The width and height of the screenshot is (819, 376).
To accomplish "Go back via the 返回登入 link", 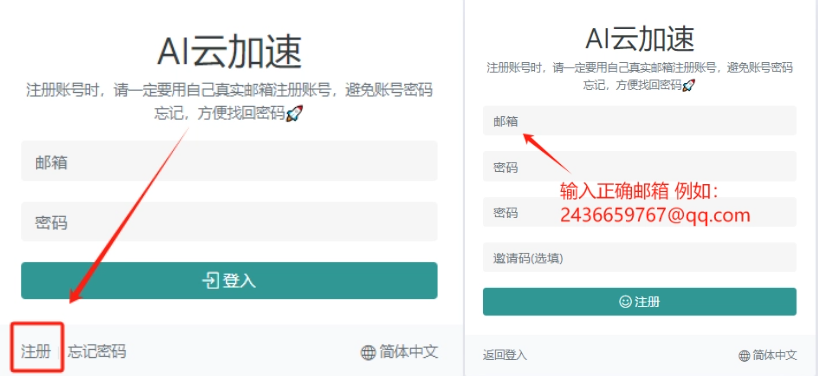I will point(505,356).
